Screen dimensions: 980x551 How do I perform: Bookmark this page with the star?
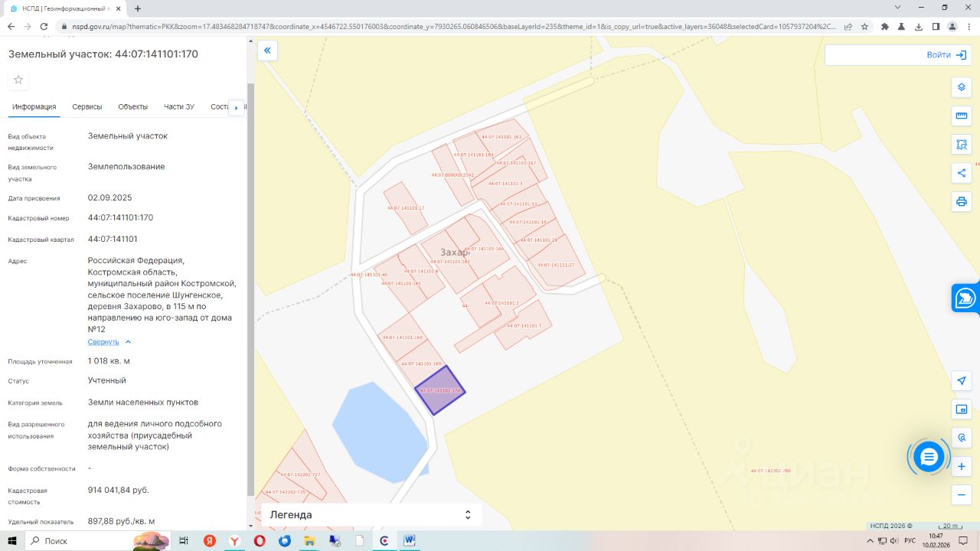coord(864,26)
